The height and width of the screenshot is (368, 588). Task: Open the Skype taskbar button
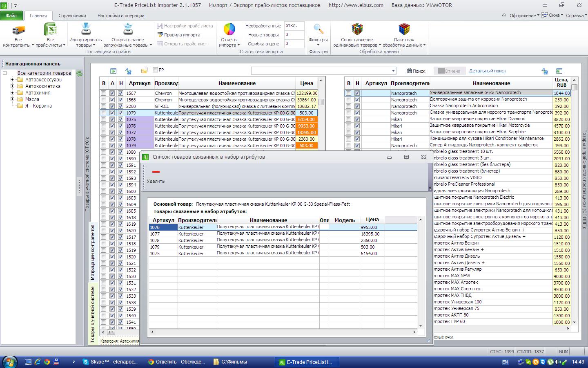[111, 362]
